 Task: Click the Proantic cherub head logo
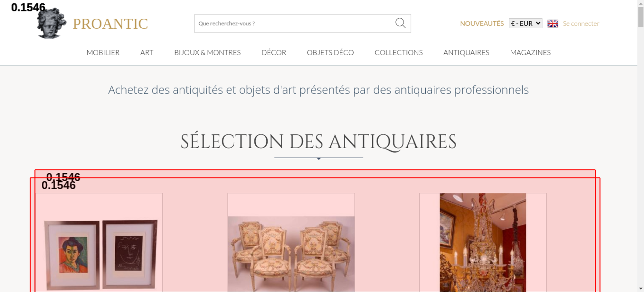coord(52,23)
